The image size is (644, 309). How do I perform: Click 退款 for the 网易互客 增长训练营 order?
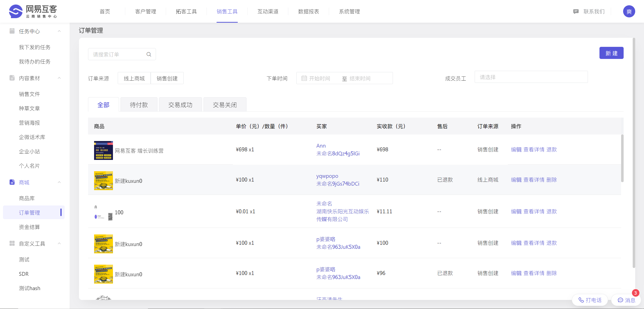click(x=552, y=149)
